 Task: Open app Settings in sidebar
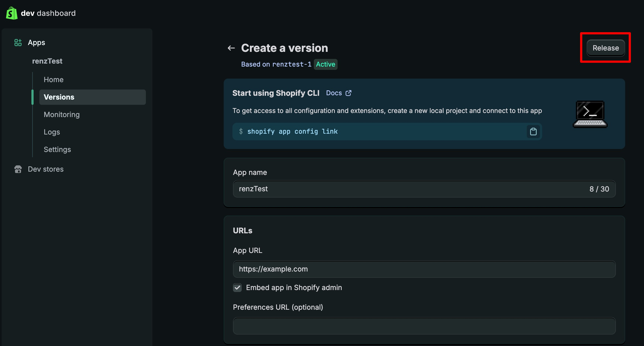(57, 150)
